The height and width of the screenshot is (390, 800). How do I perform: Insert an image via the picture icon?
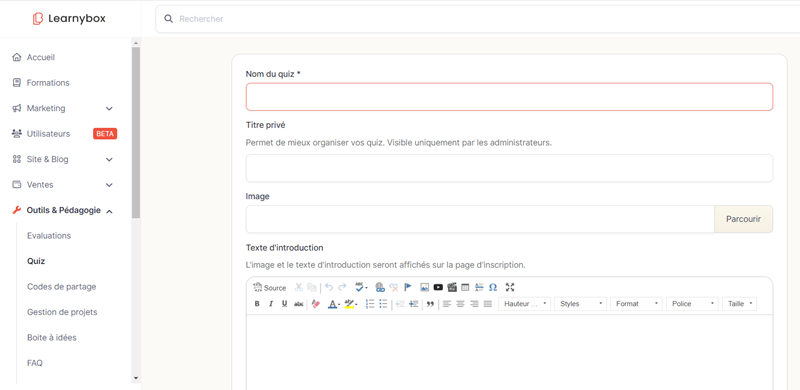click(x=424, y=287)
